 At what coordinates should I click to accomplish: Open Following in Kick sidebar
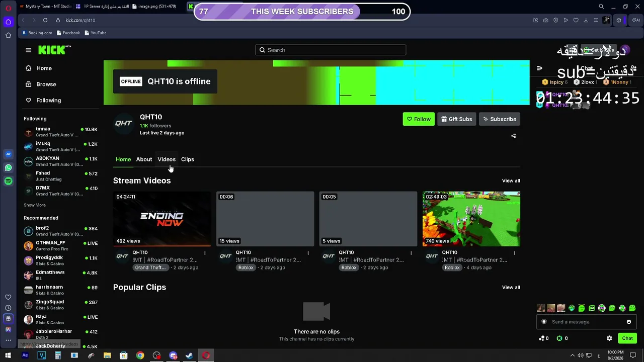(x=43, y=101)
